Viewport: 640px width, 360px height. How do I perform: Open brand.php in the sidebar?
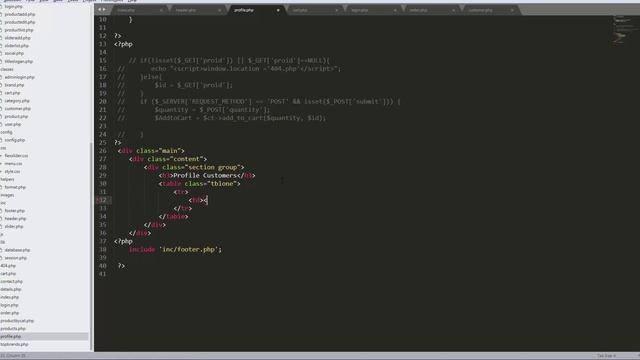14,85
